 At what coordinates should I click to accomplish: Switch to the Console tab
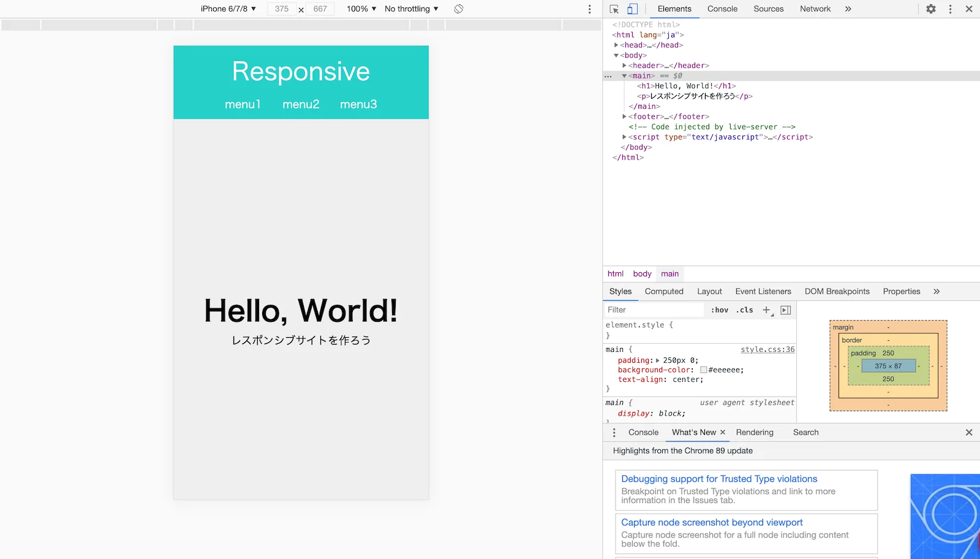tap(722, 9)
